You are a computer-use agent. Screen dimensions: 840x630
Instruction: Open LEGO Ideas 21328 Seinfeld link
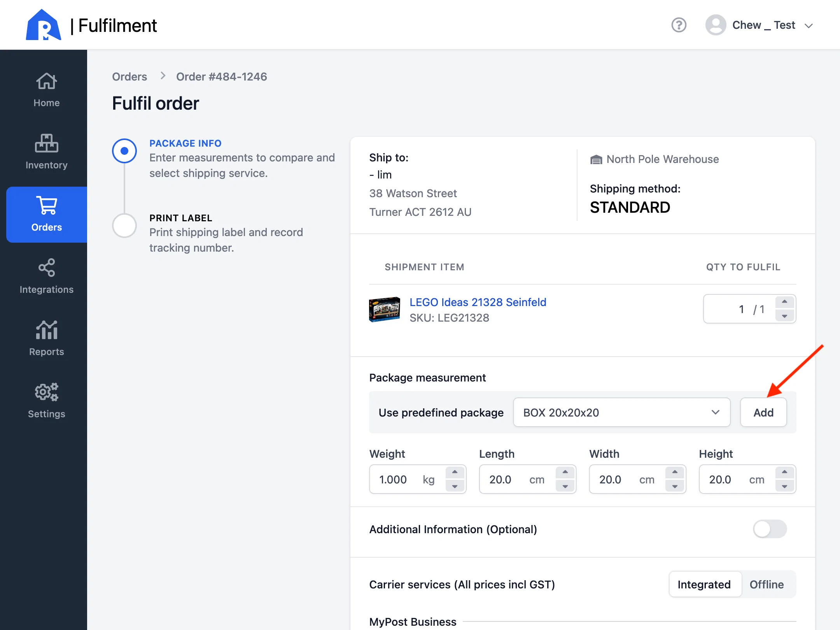click(478, 302)
